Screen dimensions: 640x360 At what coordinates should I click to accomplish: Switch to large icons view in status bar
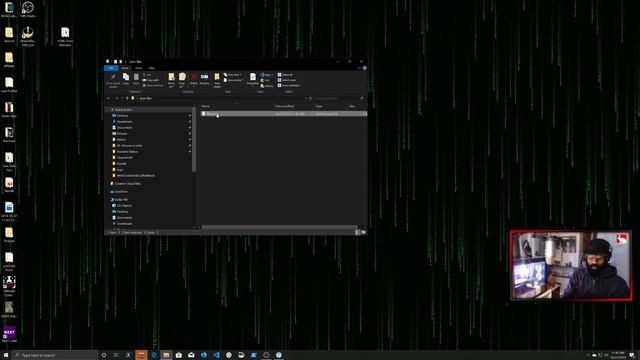[363, 232]
